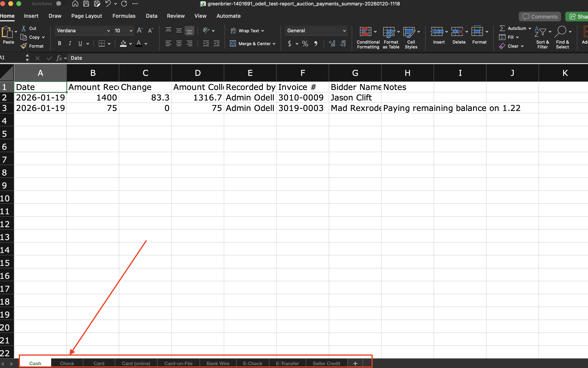The height and width of the screenshot is (368, 588).
Task: Click the Increase Indent icon
Action: tap(216, 44)
